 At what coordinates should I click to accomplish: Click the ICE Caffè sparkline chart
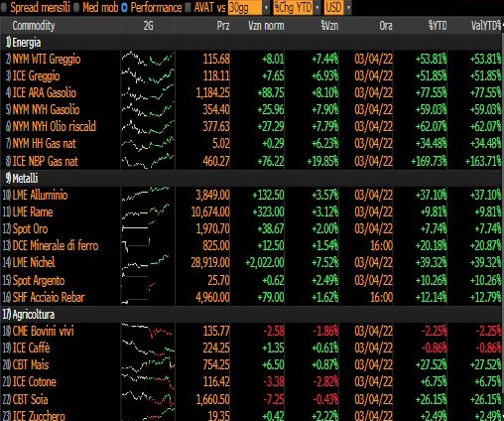tap(148, 348)
